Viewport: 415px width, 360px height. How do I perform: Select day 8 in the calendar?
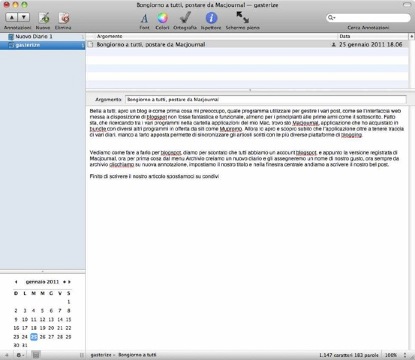(69, 311)
